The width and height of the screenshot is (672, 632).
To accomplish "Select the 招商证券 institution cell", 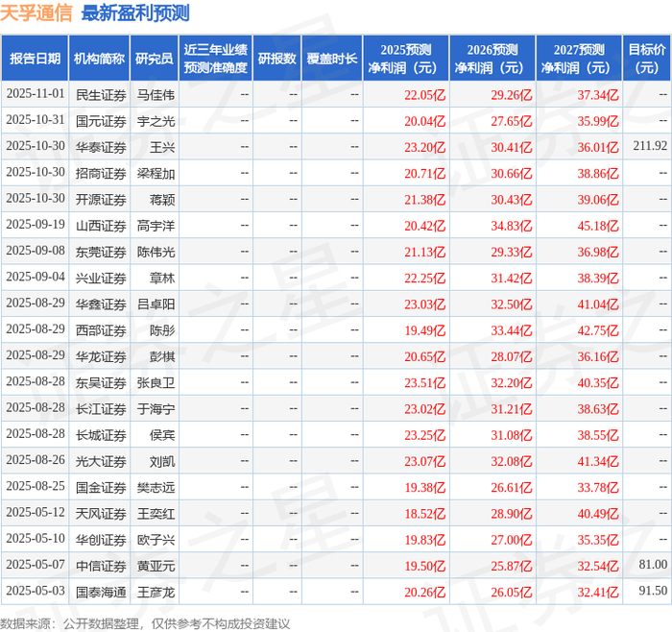I will tap(101, 174).
